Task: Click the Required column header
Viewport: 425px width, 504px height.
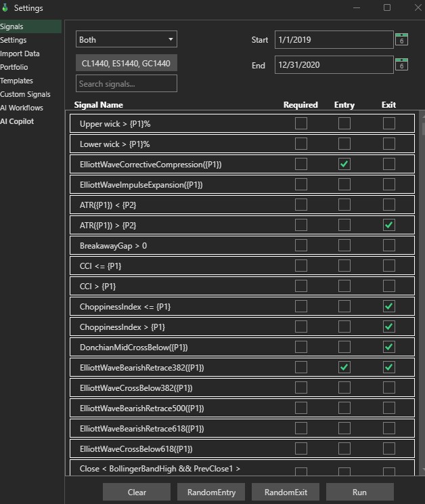Action: point(300,105)
